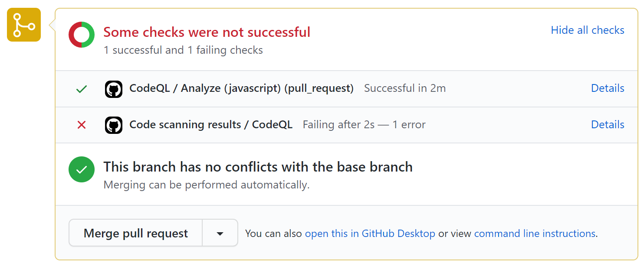Click the green conflict-free checkmark circle
The height and width of the screenshot is (266, 644).
82,169
